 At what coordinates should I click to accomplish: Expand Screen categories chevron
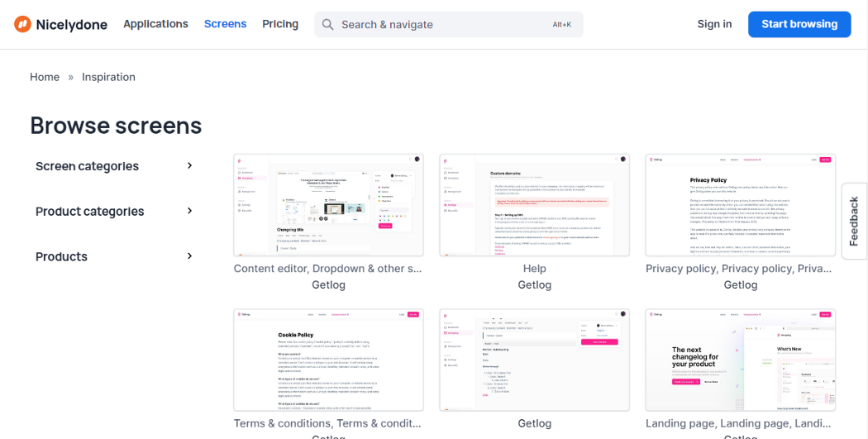point(190,165)
